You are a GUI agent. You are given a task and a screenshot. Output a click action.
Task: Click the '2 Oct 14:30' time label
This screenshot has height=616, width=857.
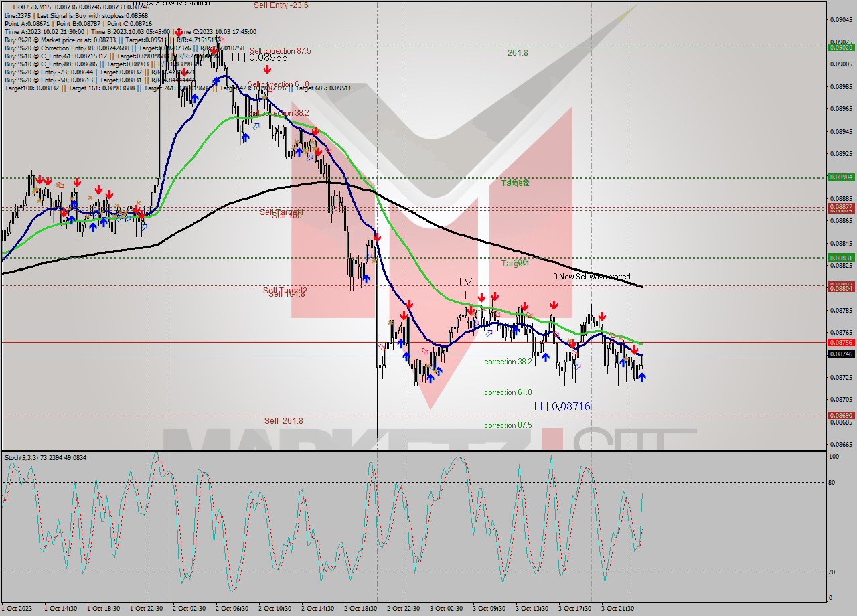click(318, 608)
